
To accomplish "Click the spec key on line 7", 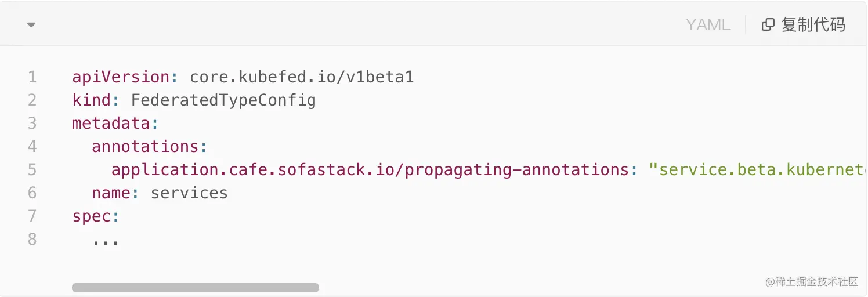I will (x=91, y=216).
